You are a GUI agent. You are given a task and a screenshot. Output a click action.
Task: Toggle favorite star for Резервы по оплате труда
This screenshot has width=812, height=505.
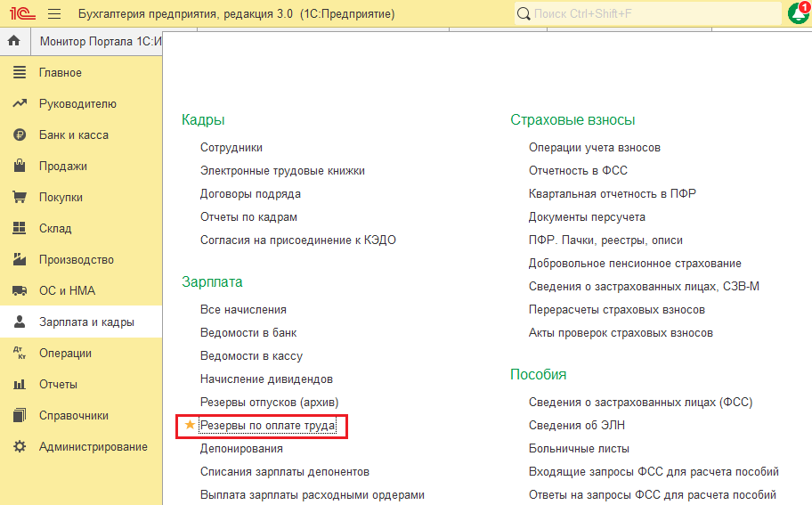[x=190, y=425]
